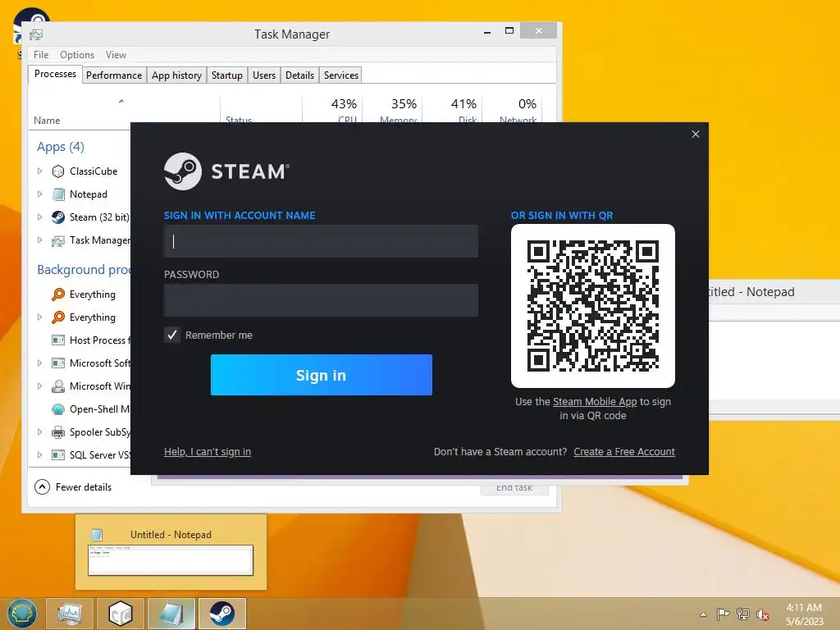Expand the Spooler SubSystem entry
The image size is (840, 630).
[39, 431]
